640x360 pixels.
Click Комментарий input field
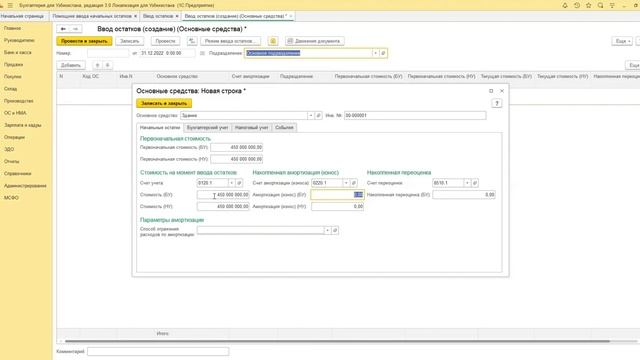click(158, 351)
